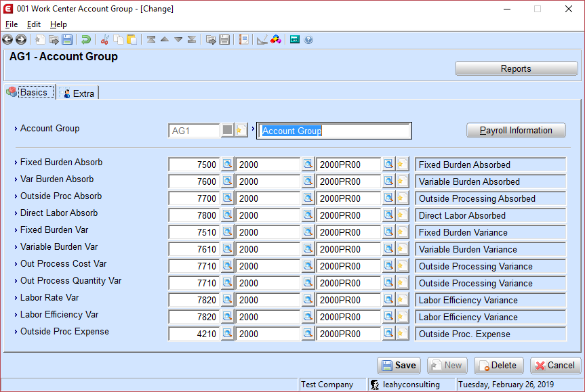585x392 pixels.
Task: Go to last record icon
Action: coord(192,39)
